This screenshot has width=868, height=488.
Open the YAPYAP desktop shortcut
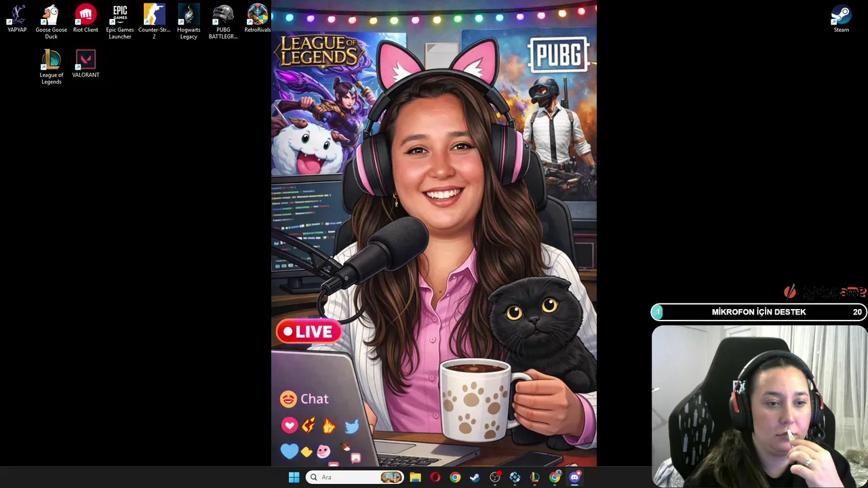coord(17,19)
